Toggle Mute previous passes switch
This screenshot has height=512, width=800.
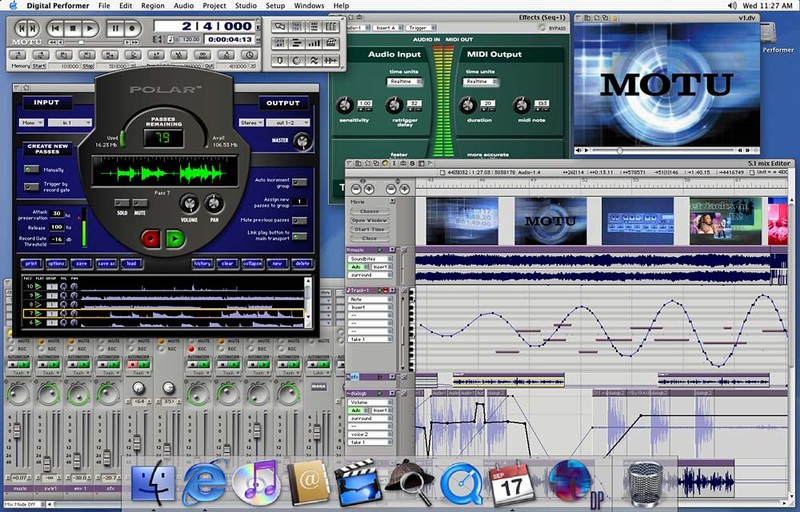(299, 220)
